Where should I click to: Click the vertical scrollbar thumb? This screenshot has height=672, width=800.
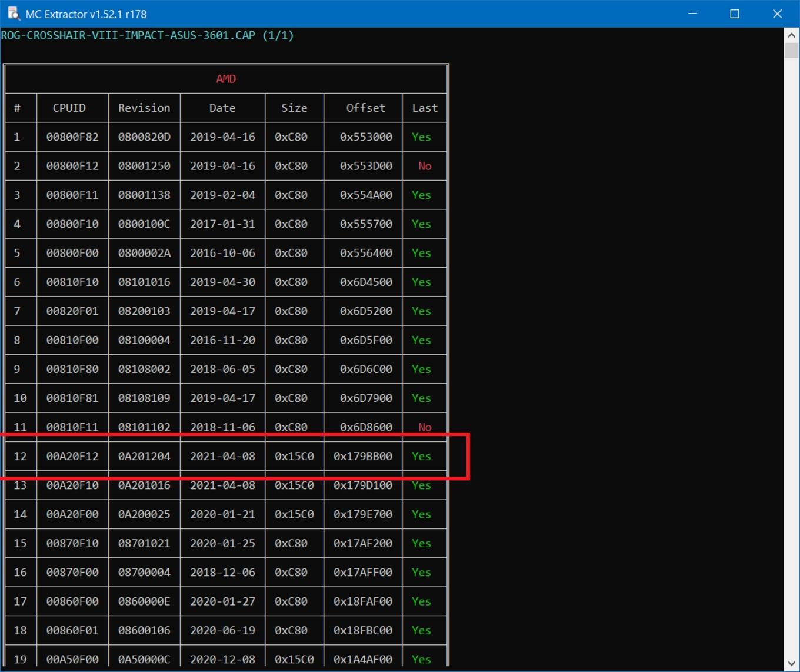pos(792,51)
